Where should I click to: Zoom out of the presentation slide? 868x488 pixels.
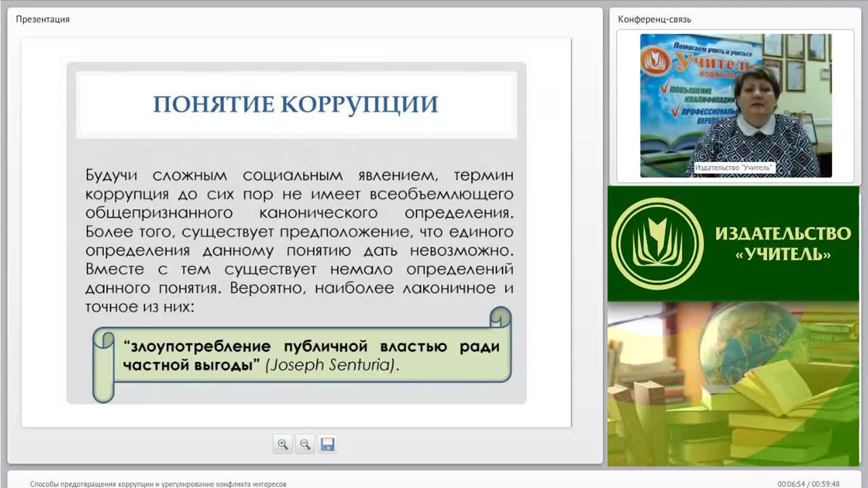[305, 445]
